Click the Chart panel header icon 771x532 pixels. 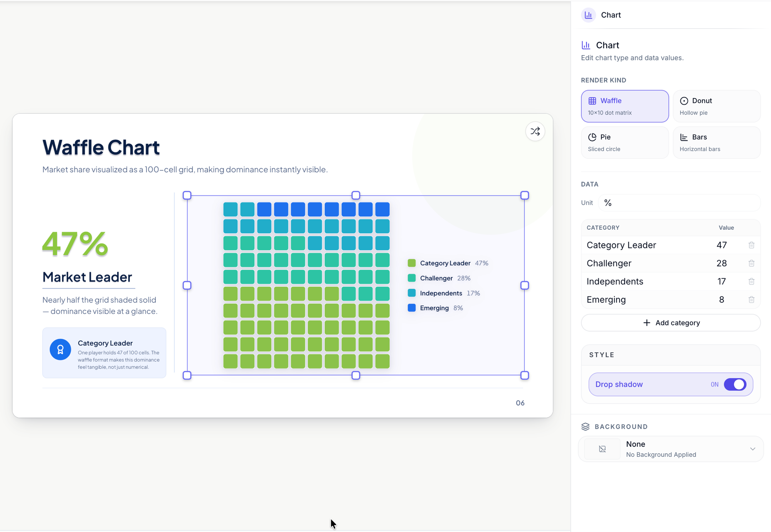coord(588,15)
